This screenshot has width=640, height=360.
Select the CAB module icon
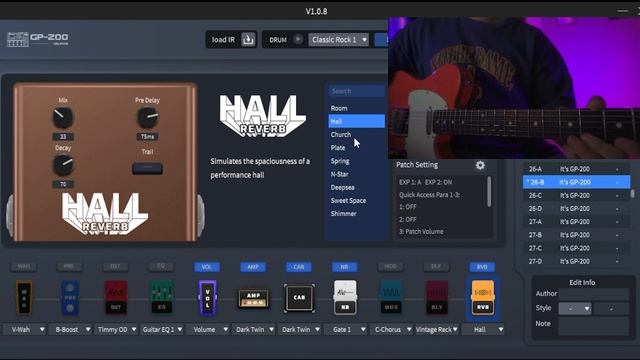pos(299,298)
